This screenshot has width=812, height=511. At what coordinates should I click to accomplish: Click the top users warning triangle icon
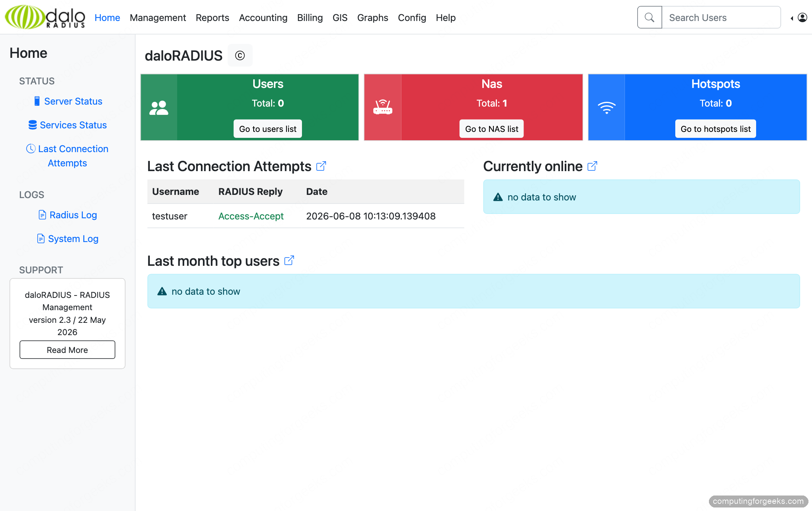pyautogui.click(x=162, y=291)
